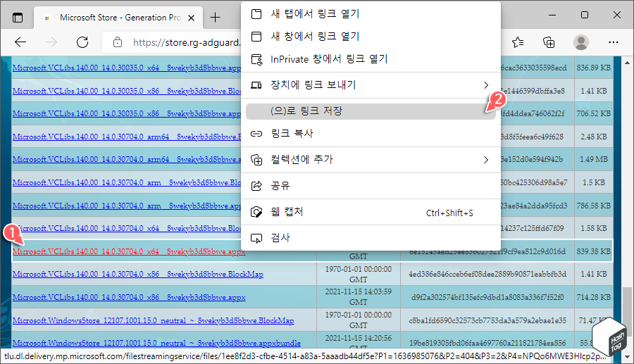Click the web capture camera icon
Screen dimensions: 634x364
pos(256,212)
